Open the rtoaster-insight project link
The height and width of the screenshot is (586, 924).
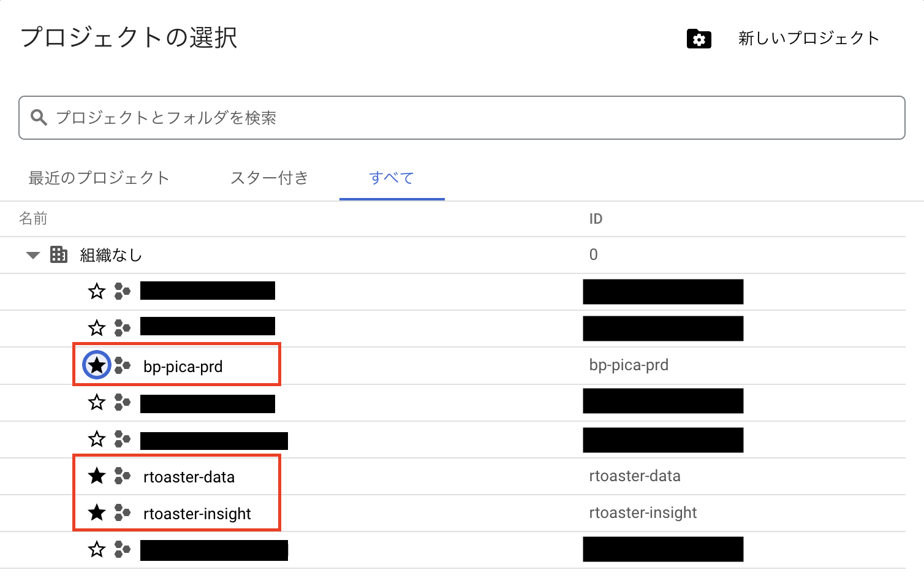197,514
